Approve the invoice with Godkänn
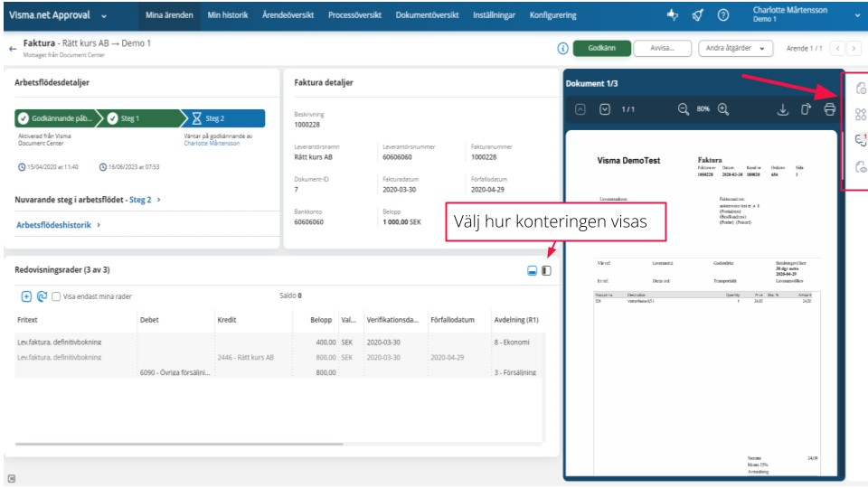This screenshot has height=488, width=868. [602, 49]
